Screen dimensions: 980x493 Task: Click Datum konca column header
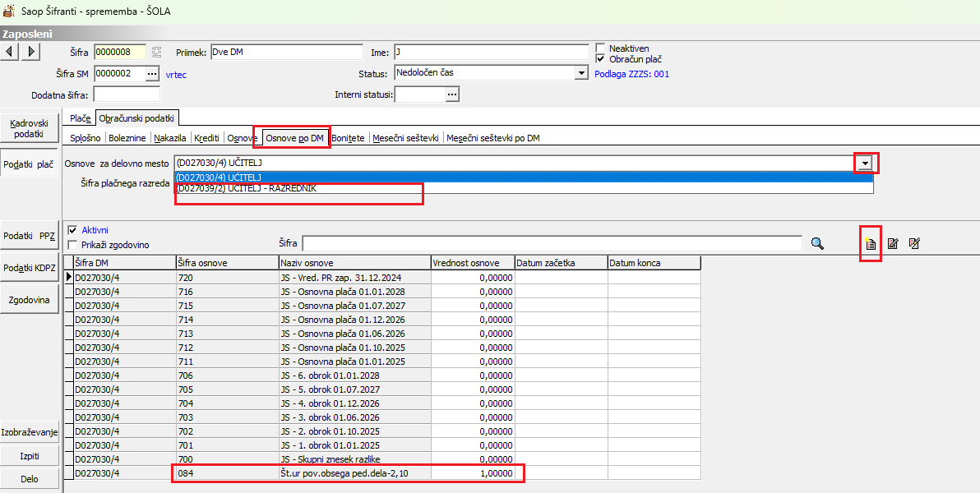click(654, 263)
